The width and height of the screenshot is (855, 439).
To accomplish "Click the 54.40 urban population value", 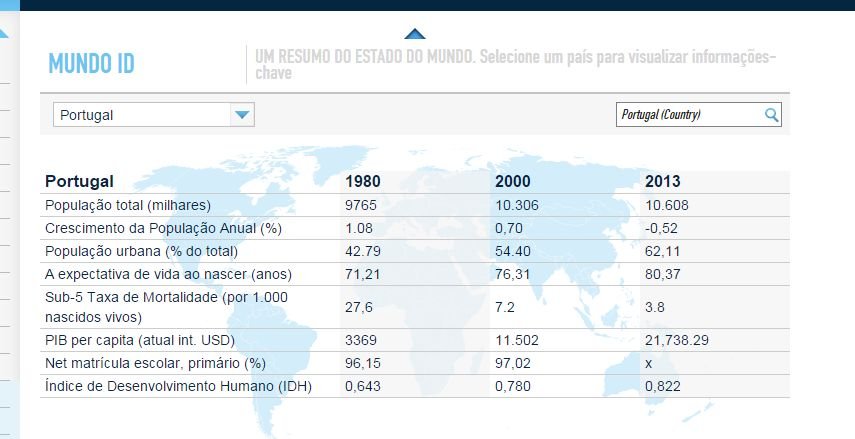I will pyautogui.click(x=513, y=251).
